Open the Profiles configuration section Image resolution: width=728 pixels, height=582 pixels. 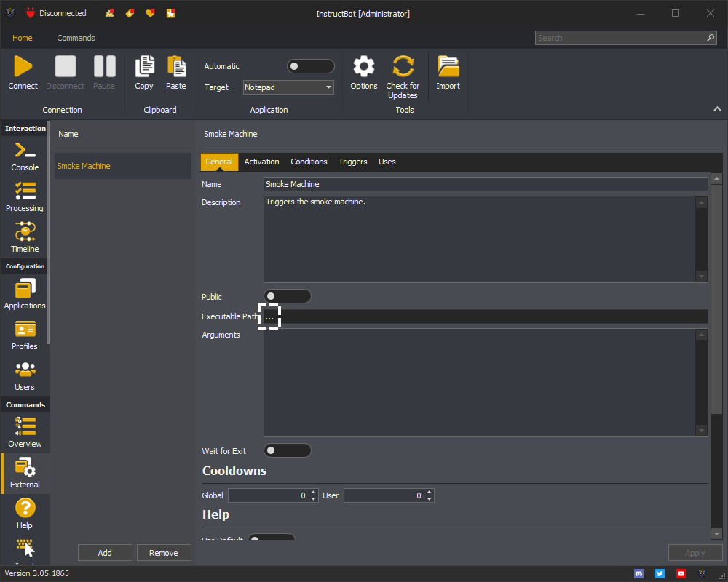25,335
